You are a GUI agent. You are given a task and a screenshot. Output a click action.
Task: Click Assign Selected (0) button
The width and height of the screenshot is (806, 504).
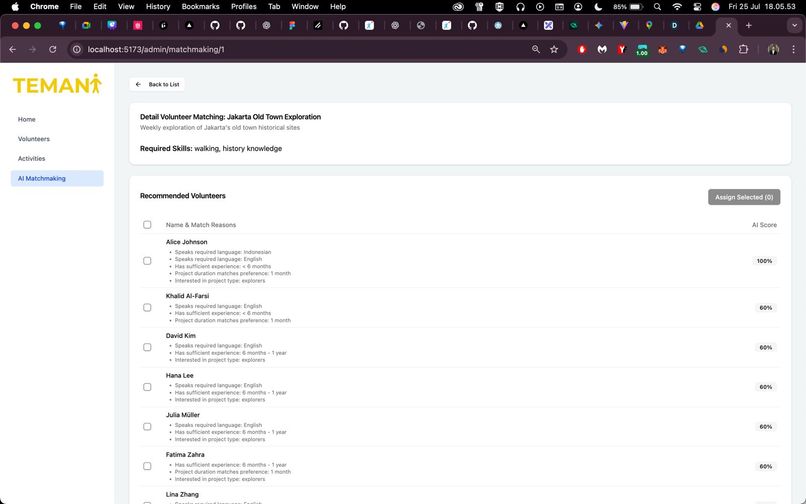tap(744, 197)
